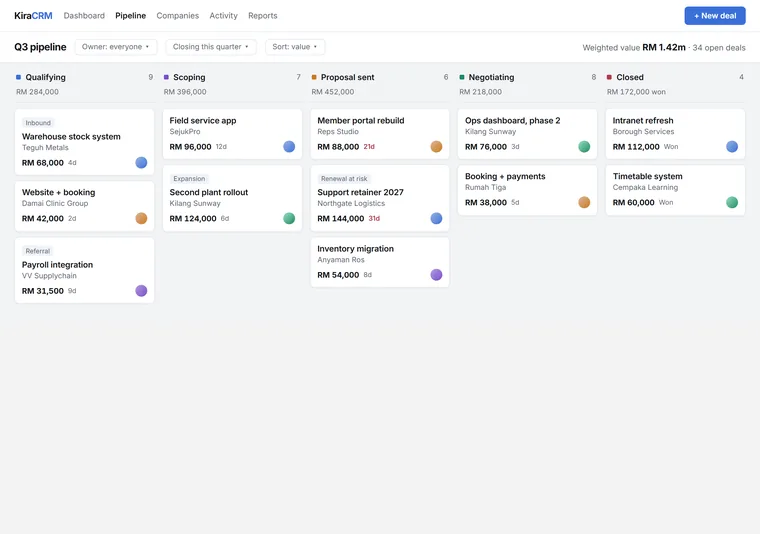Click owner avatar on Second plant rollout card
760x534 pixels.
[x=289, y=218]
